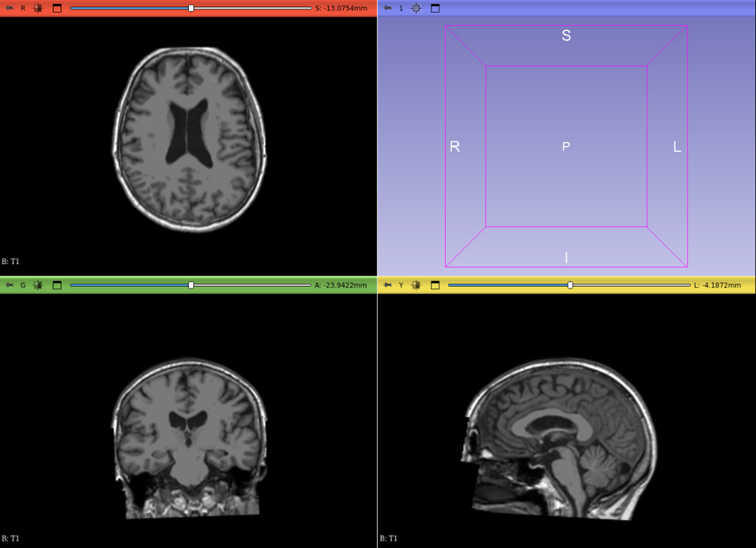
Task: Click the Red slice offset slider handle
Action: coord(191,8)
